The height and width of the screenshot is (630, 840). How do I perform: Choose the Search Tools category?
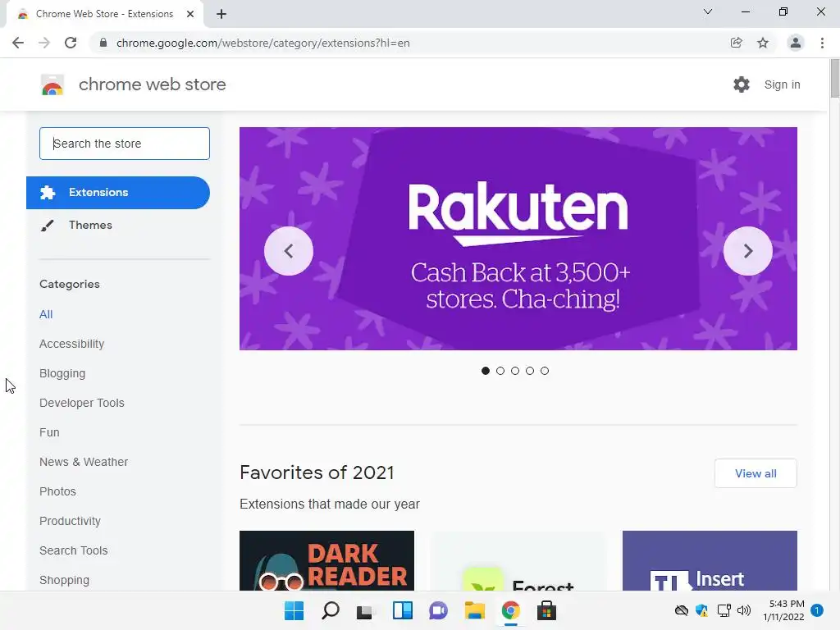pos(73,550)
